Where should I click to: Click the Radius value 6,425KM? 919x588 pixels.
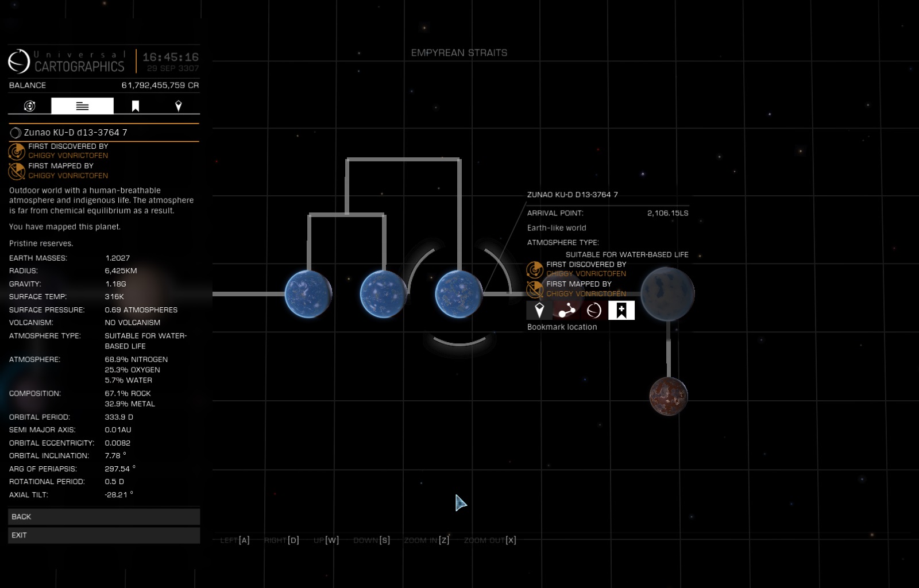pos(121,271)
